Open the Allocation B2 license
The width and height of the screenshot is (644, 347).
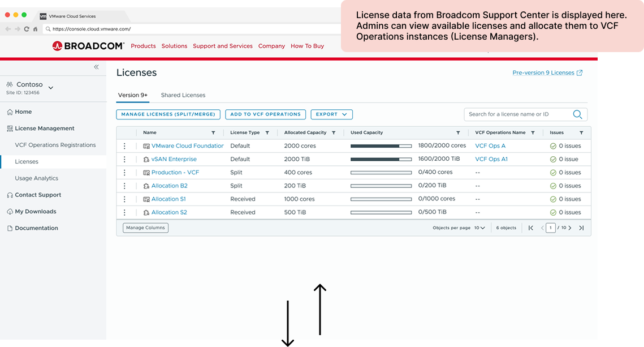tap(169, 186)
